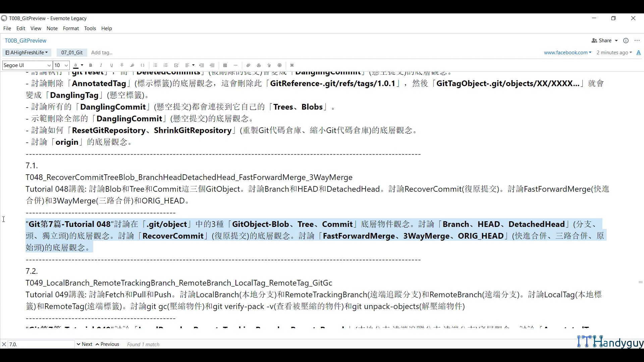
Task: Highlight text with the highlighter icon
Action: (x=132, y=65)
